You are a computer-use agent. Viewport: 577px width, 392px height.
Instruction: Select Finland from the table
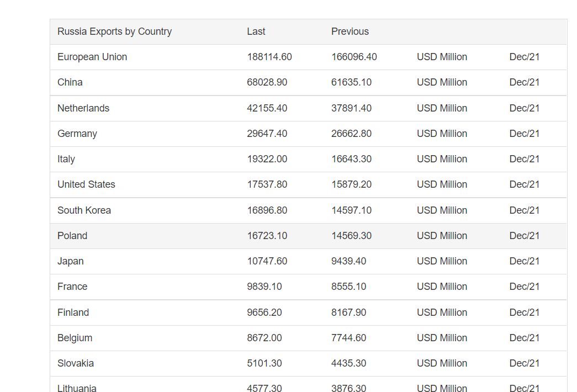coord(73,312)
